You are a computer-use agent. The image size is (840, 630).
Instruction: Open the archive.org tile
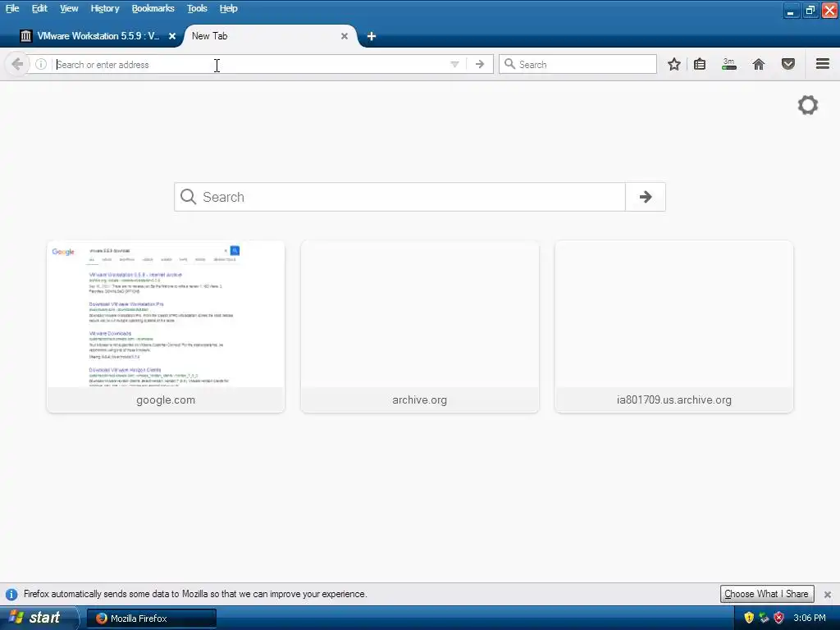(x=419, y=326)
